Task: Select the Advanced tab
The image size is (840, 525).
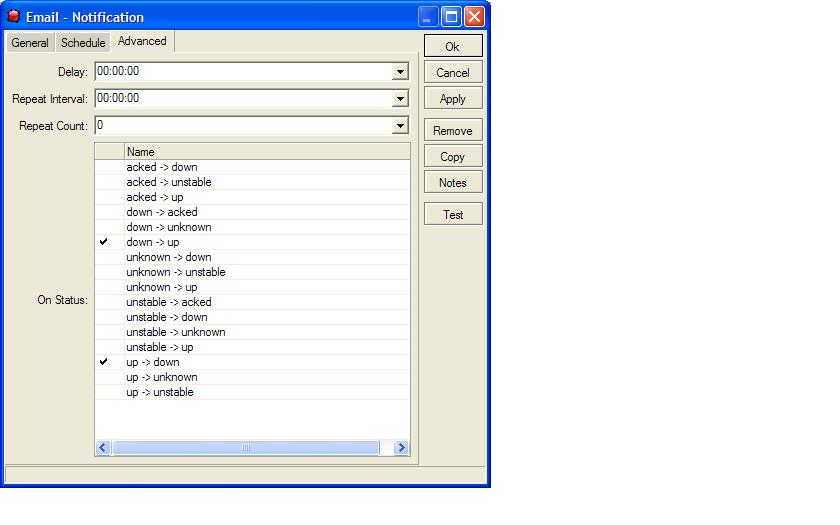Action: 142,41
